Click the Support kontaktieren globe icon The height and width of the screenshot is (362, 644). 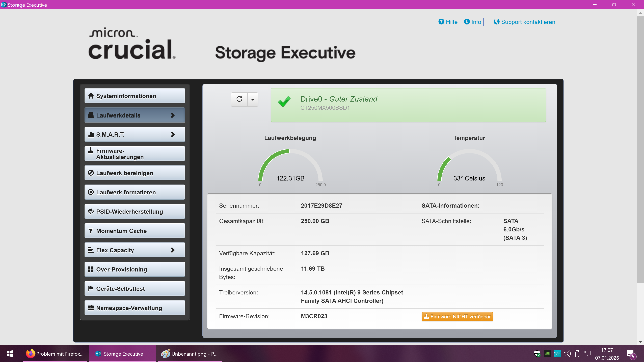click(496, 22)
